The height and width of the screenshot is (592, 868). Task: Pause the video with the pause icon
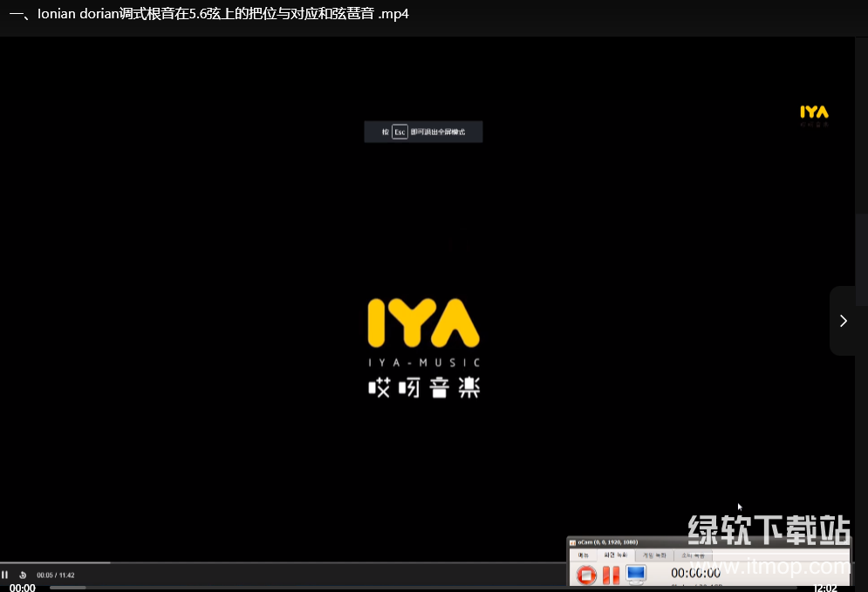pos(5,575)
